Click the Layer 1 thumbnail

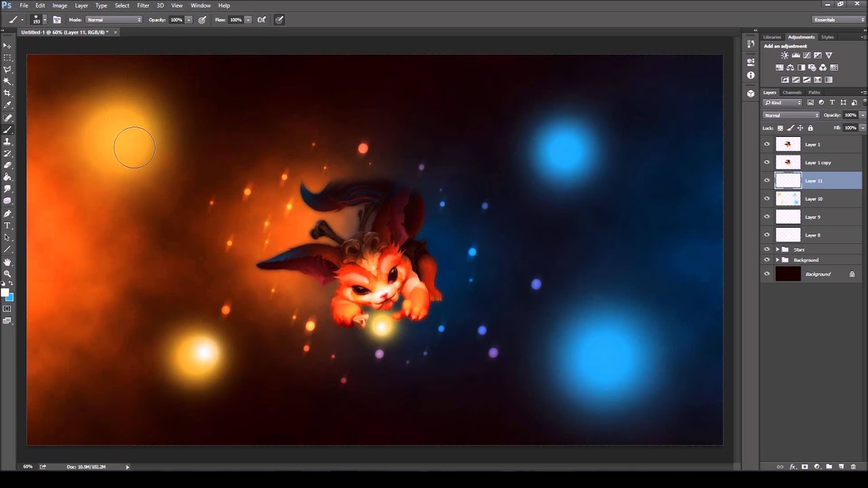(788, 144)
